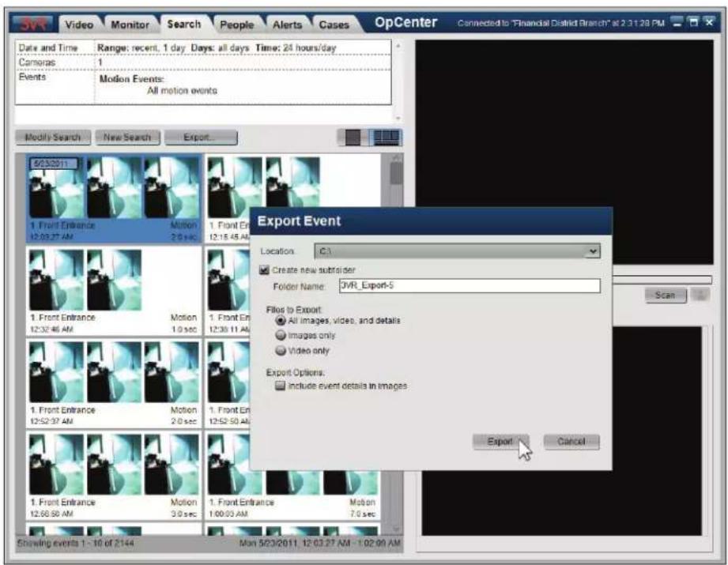Go to the People tab
Viewport: 728px width, 565px height.
(237, 24)
